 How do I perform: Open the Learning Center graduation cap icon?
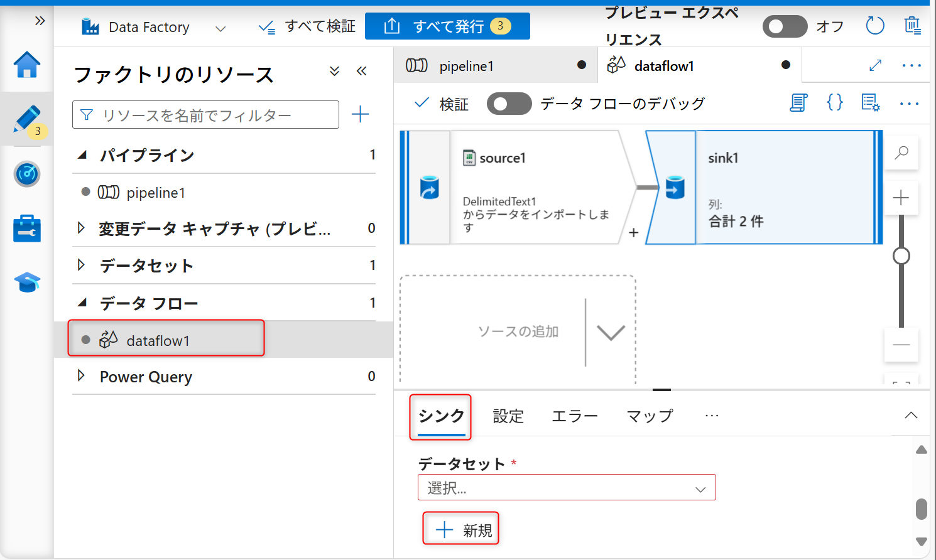click(x=27, y=283)
